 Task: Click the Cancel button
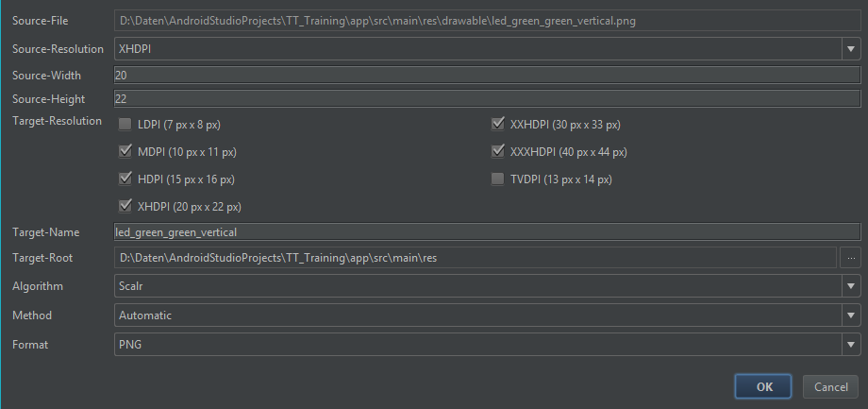click(x=830, y=386)
